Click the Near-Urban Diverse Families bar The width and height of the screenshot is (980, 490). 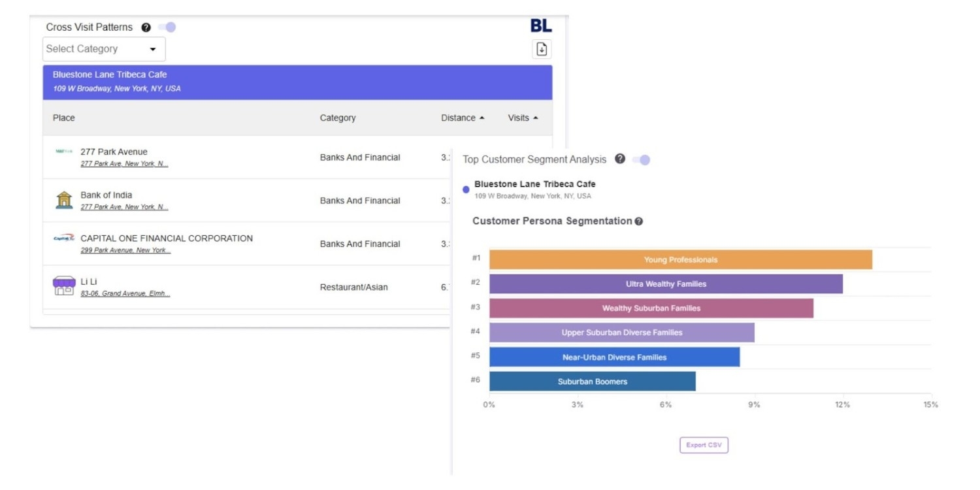click(615, 357)
